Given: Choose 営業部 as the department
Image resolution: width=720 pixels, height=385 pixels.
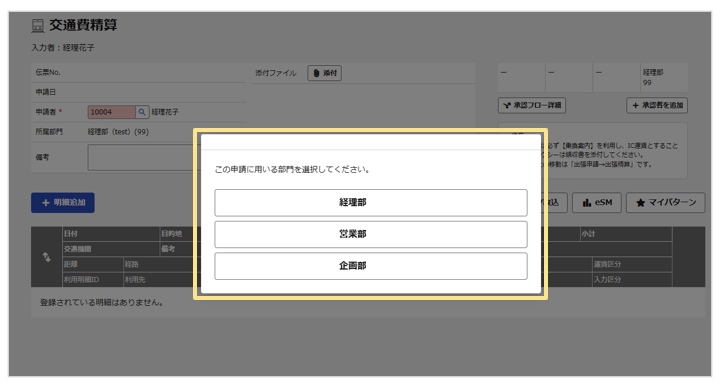Looking at the screenshot, I should point(371,234).
